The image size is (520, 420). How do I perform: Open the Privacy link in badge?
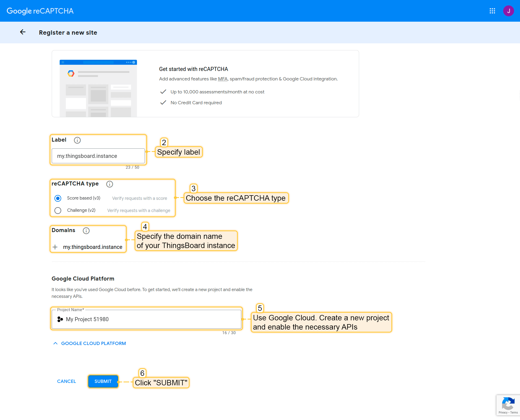click(x=503, y=413)
